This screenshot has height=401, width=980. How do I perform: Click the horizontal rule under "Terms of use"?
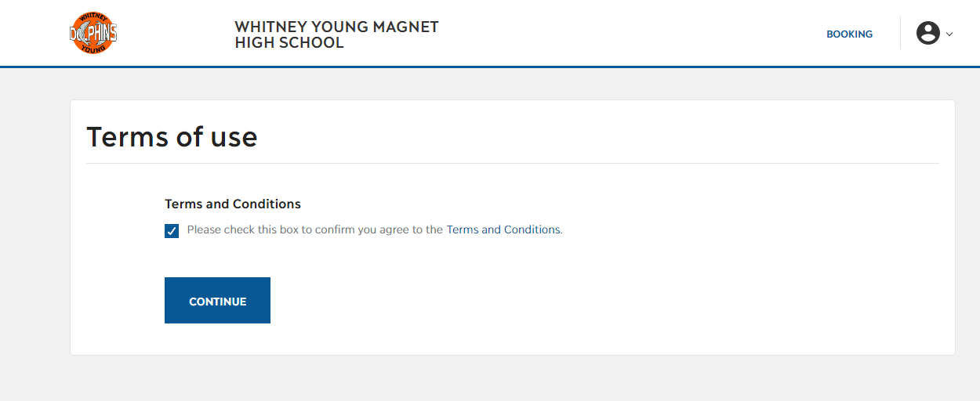coord(512,163)
